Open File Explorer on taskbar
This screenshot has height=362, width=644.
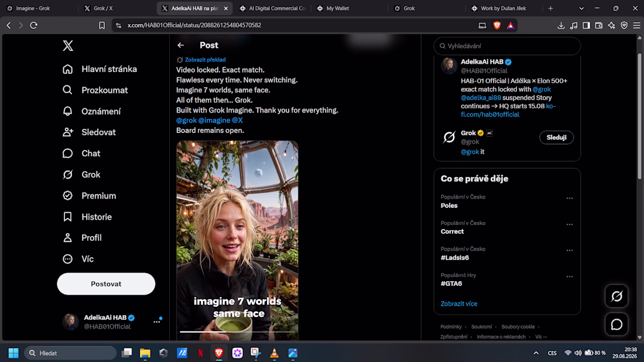point(145,353)
